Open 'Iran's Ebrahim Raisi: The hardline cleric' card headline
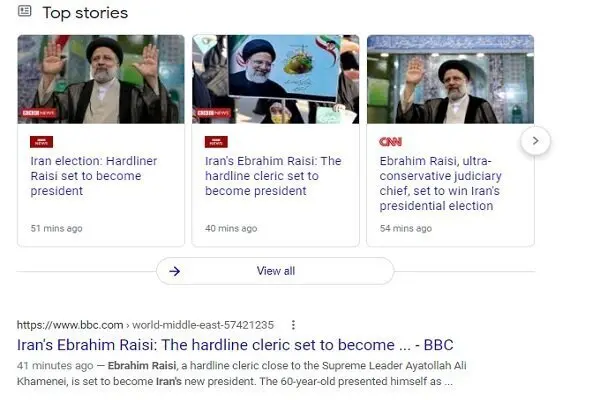 tap(273, 176)
